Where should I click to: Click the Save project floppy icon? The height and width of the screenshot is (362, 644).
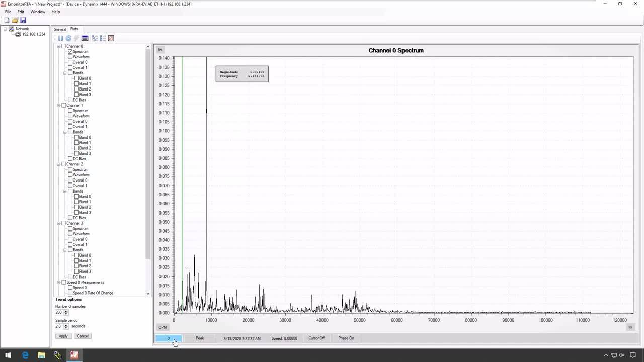click(23, 20)
